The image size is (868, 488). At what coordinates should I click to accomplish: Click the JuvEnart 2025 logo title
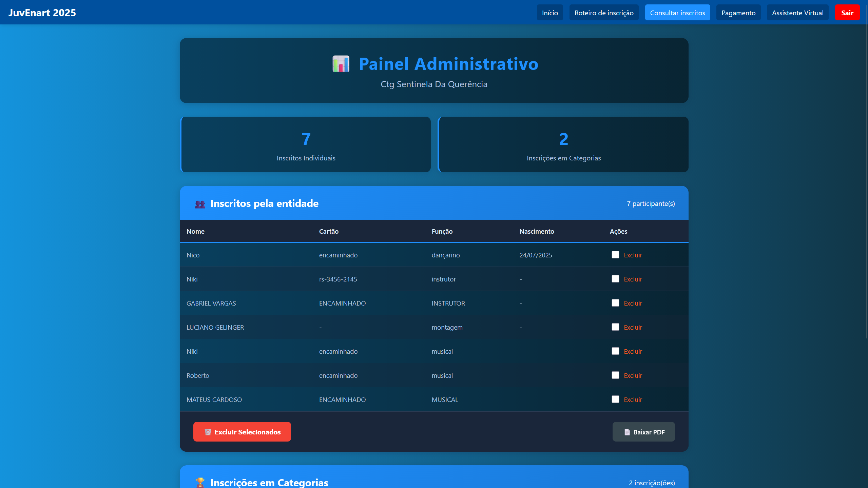click(42, 13)
